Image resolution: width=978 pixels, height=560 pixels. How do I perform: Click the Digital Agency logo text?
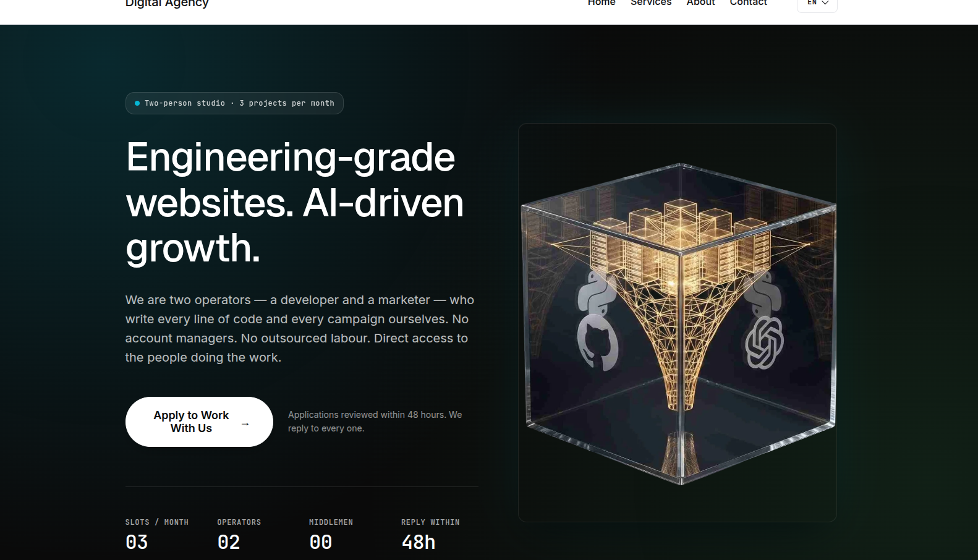pos(167,4)
